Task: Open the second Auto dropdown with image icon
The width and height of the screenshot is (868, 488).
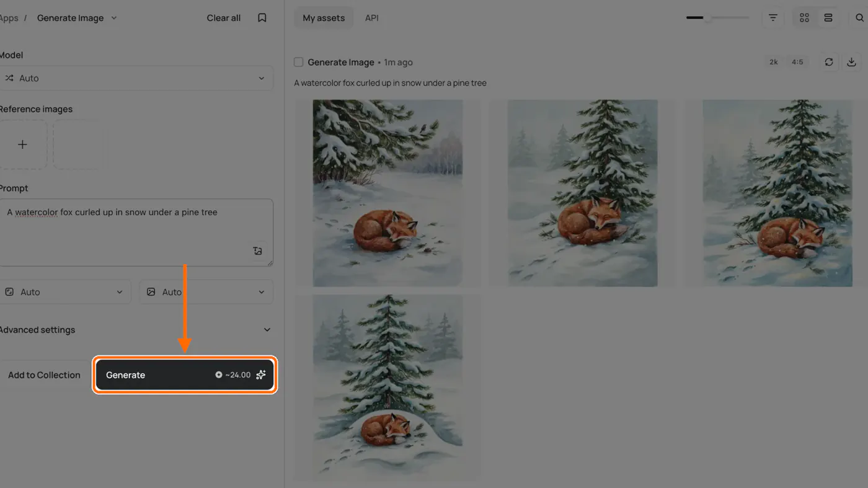Action: pyautogui.click(x=206, y=292)
